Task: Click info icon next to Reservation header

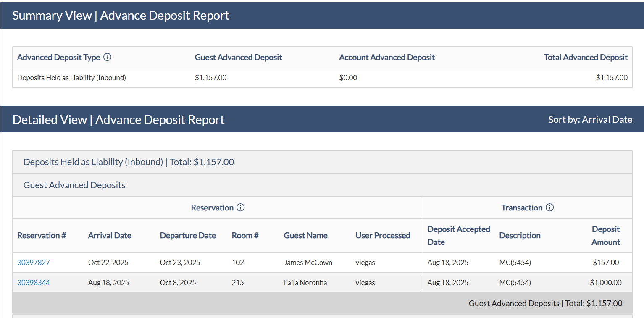Action: (240, 208)
